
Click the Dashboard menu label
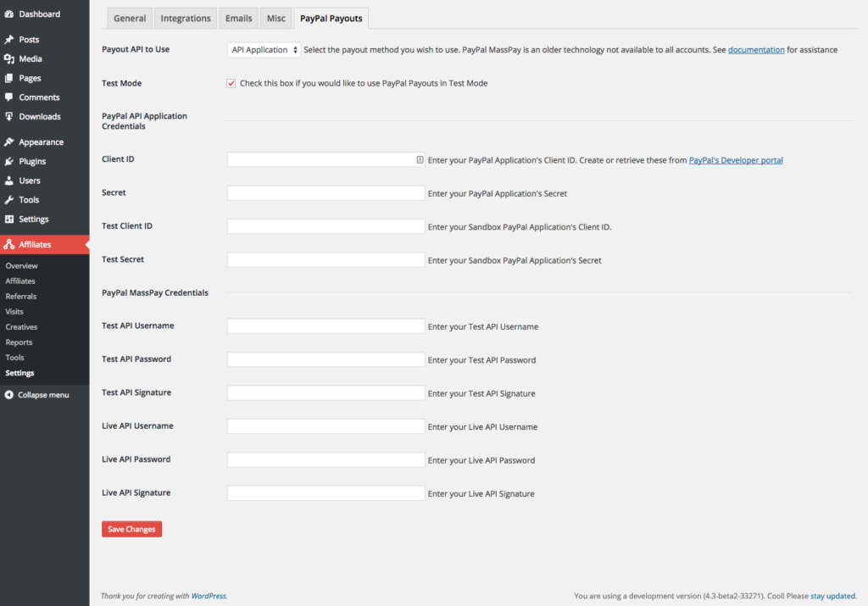point(39,14)
